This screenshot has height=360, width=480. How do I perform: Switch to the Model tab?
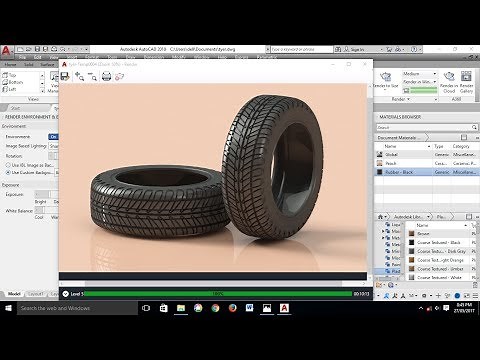coord(14,294)
